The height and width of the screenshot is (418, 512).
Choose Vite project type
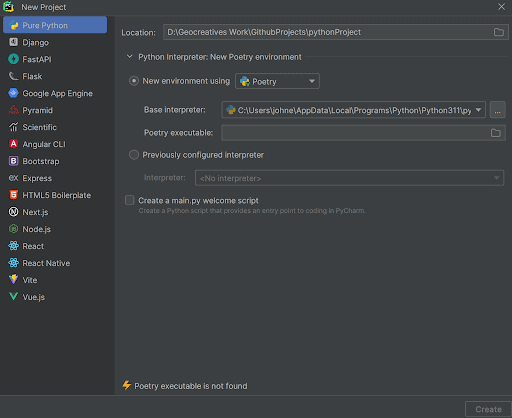pyautogui.click(x=55, y=280)
